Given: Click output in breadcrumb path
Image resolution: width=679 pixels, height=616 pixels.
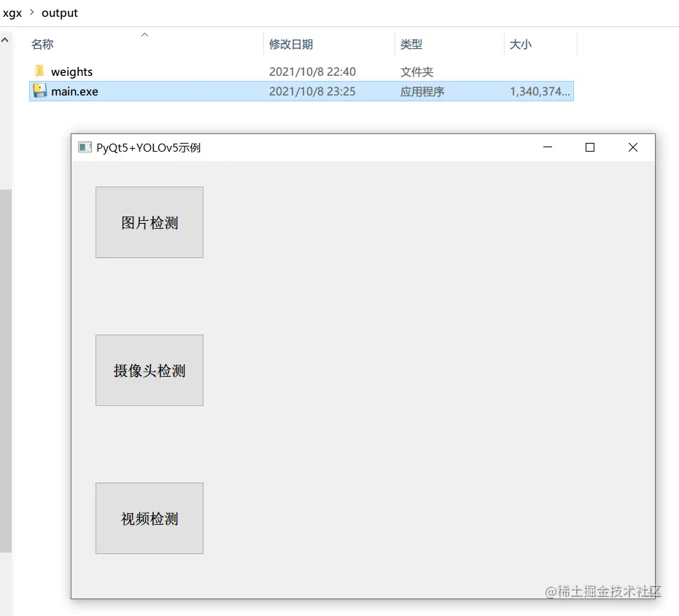Looking at the screenshot, I should (x=60, y=13).
